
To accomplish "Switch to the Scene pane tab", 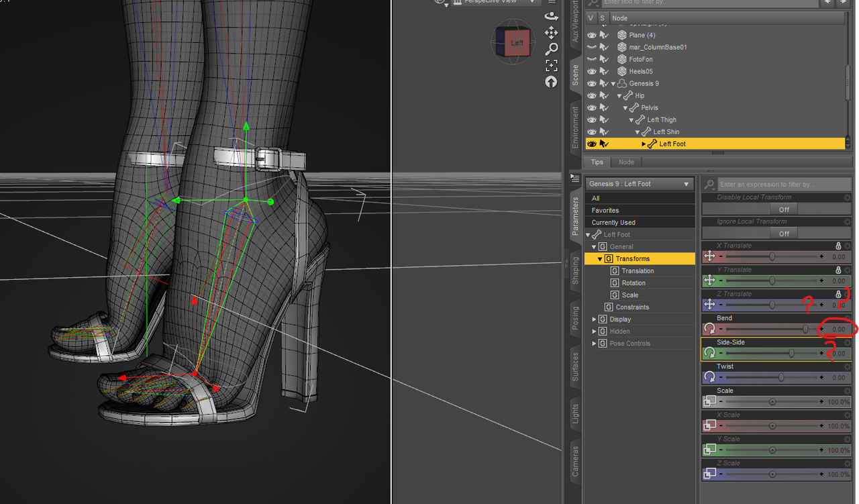I will 575,74.
